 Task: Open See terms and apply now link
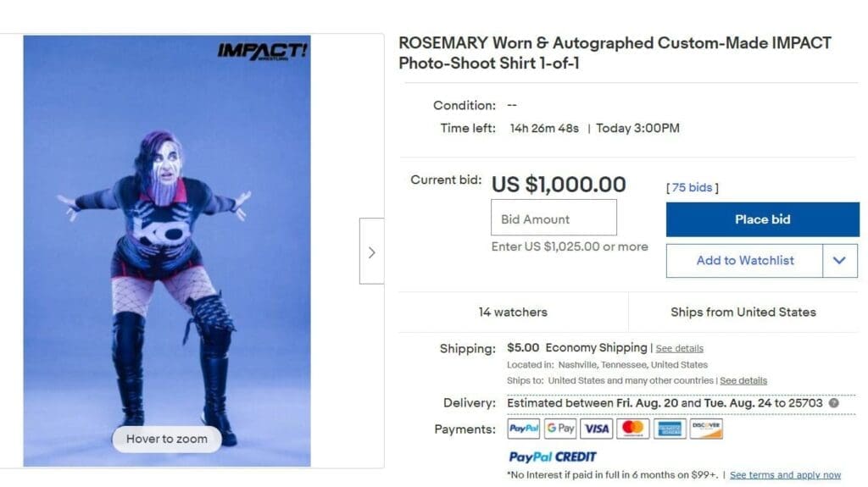(785, 475)
